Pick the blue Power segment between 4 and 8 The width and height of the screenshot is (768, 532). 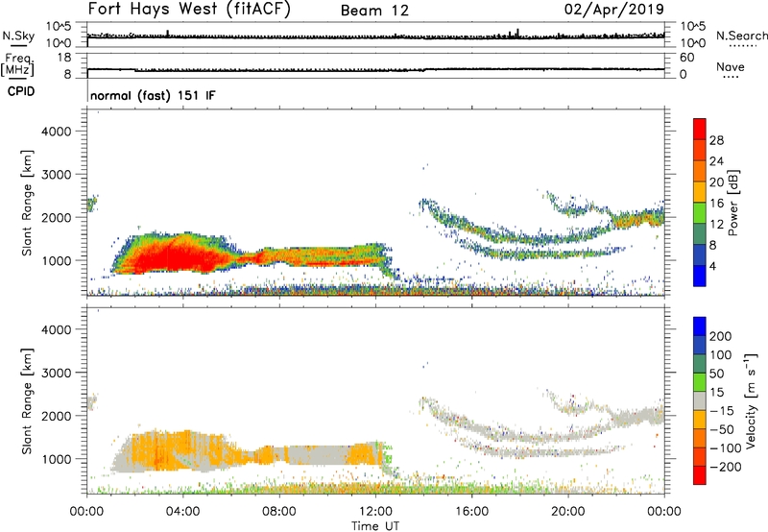[x=700, y=254]
